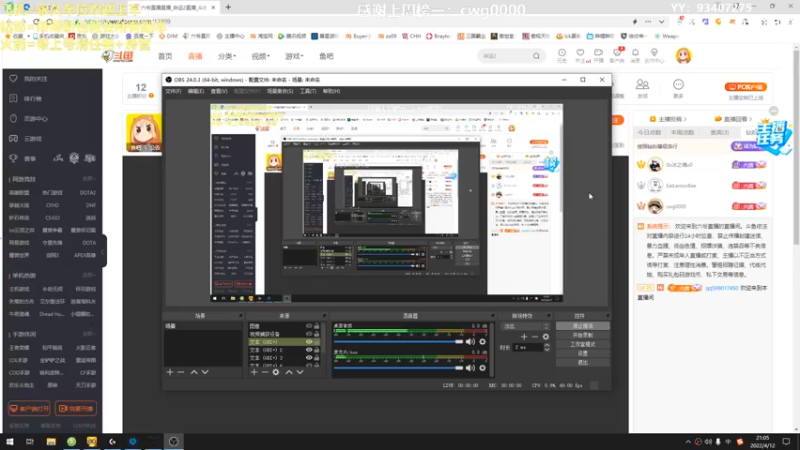
Task: Open the OBS 场景集合(S) menu
Action: (280, 91)
